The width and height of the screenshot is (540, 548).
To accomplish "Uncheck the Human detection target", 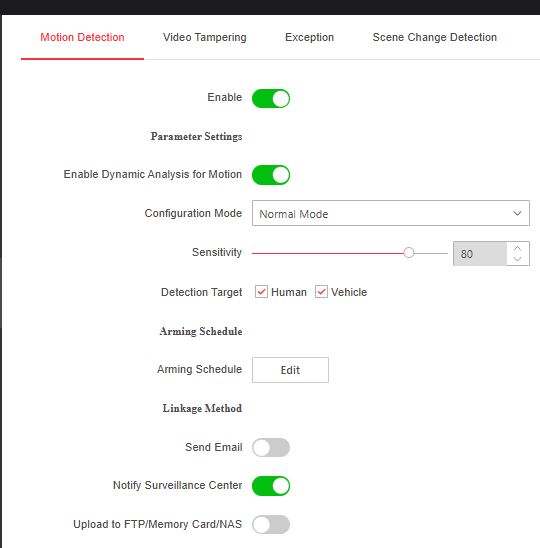I will 261,292.
